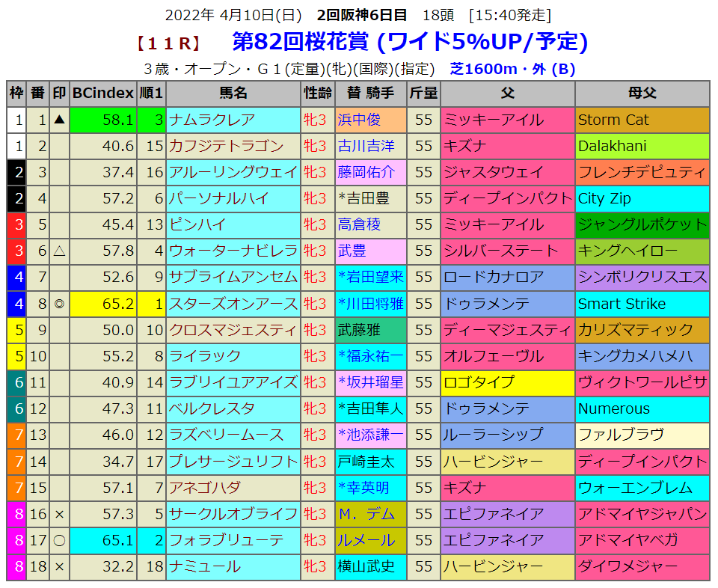Viewport: 718px width, 588px height.
Task: Click the yellow BCindex value 65.2
Action: point(102,304)
